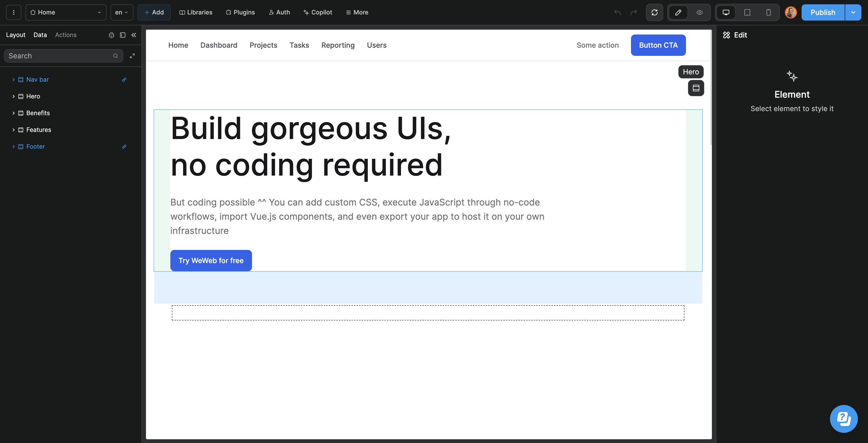This screenshot has width=868, height=443.
Task: Open the chat support bubble
Action: pos(843,419)
